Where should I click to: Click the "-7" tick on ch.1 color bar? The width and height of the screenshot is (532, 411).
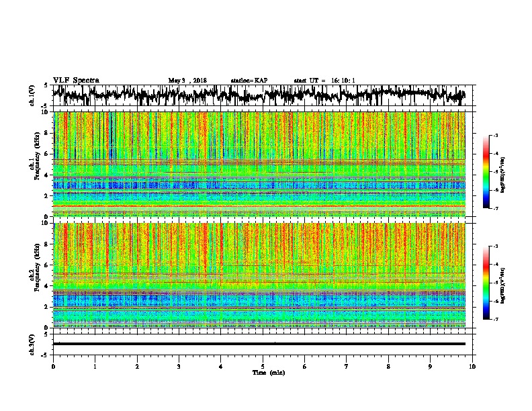click(x=495, y=208)
